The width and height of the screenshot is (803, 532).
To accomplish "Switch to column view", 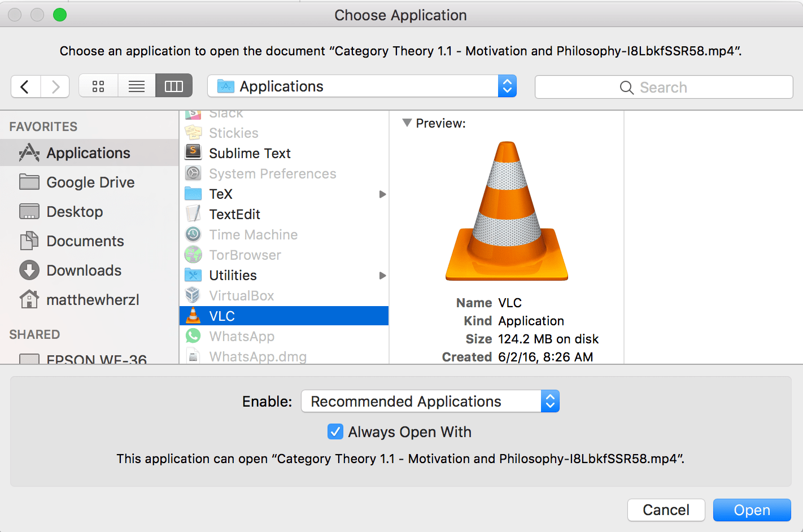I will pyautogui.click(x=174, y=86).
